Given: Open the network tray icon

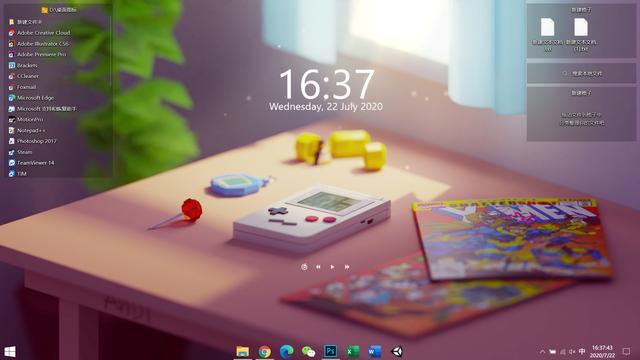Looking at the screenshot, I should 562,352.
